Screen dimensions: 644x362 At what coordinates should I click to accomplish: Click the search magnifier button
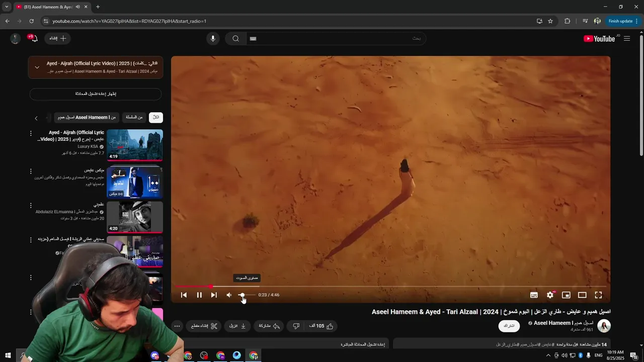point(235,39)
